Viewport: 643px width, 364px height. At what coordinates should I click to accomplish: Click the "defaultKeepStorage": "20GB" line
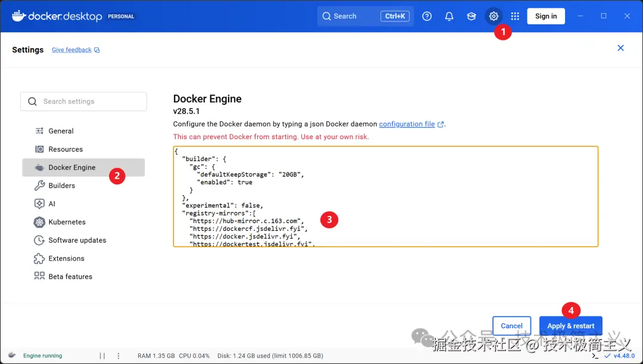pyautogui.click(x=251, y=174)
